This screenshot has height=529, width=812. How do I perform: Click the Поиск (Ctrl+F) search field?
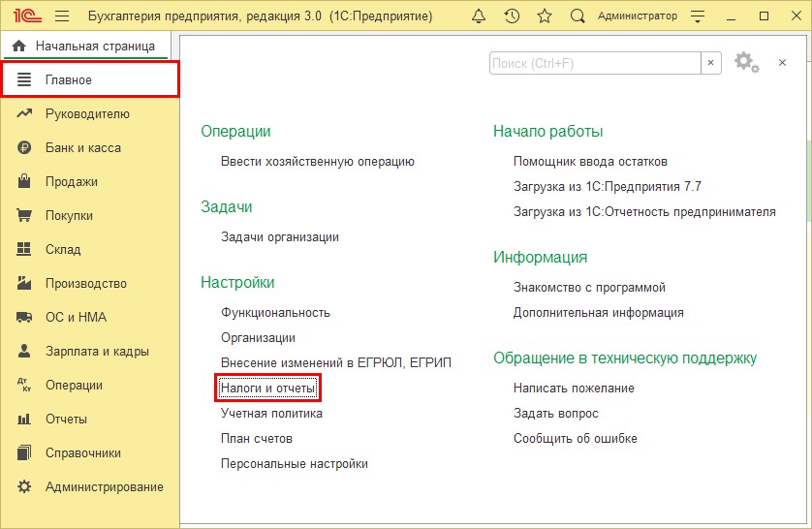coord(595,63)
